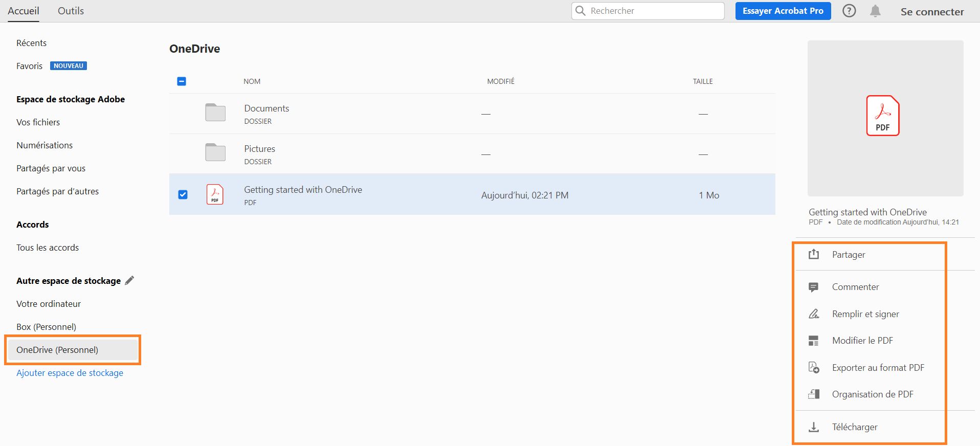Open Tous les accords

click(x=48, y=248)
